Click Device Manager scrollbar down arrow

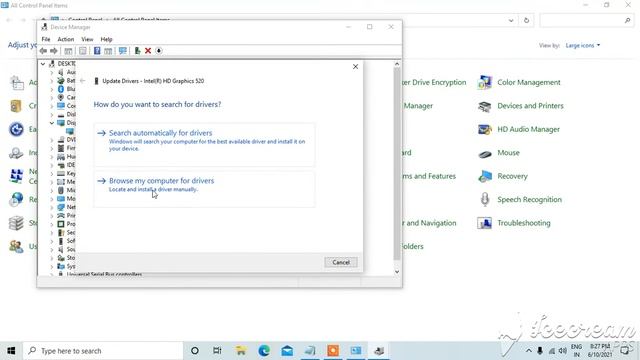[397, 271]
